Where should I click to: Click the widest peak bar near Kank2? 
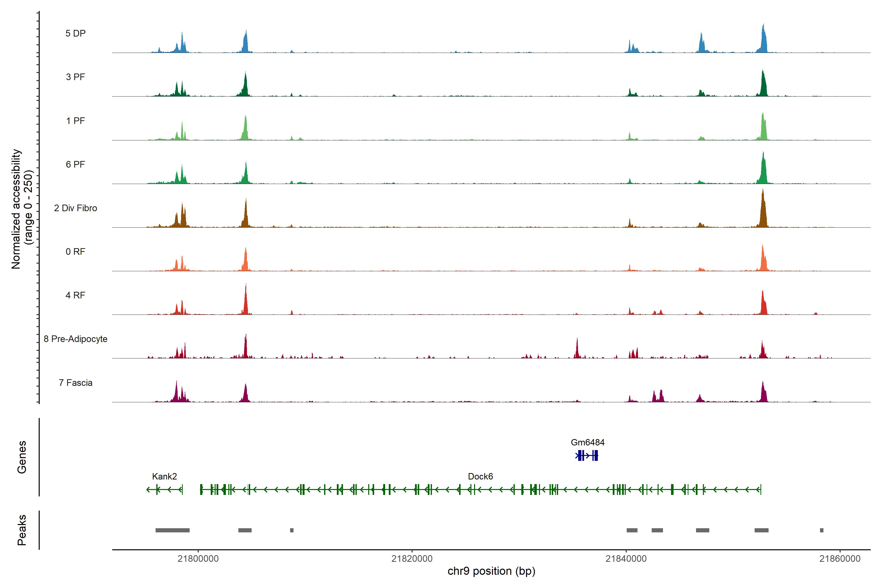click(172, 530)
